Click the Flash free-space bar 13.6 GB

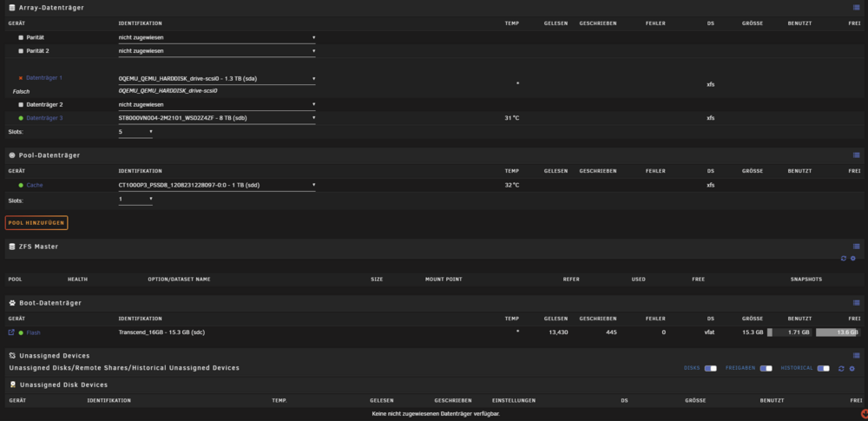838,332
